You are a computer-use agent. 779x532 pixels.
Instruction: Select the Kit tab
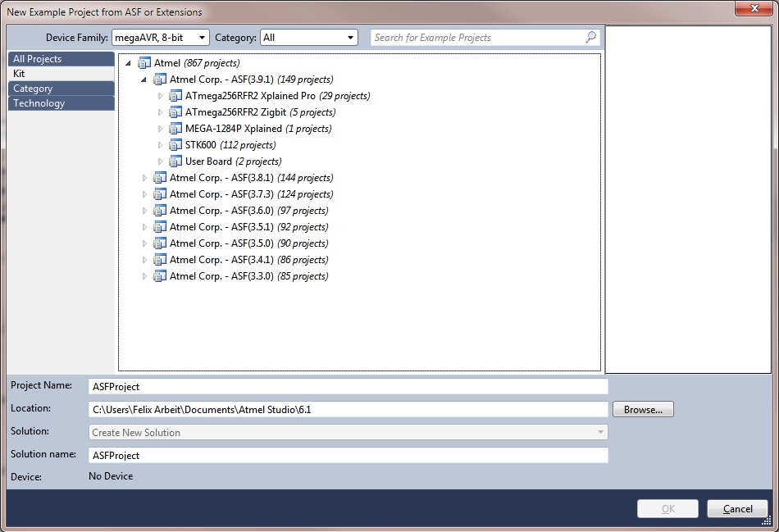61,74
